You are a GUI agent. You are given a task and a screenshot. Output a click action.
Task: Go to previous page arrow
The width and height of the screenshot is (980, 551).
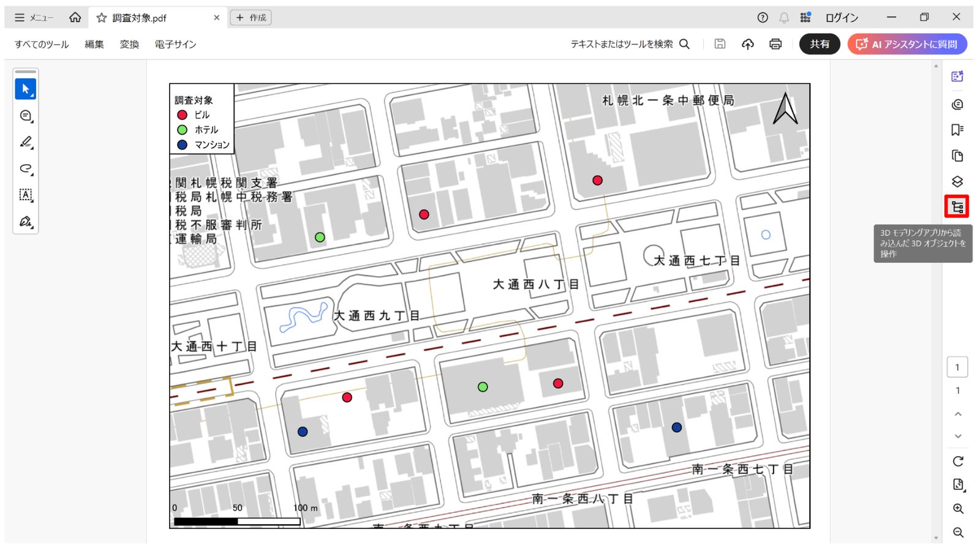(x=958, y=414)
